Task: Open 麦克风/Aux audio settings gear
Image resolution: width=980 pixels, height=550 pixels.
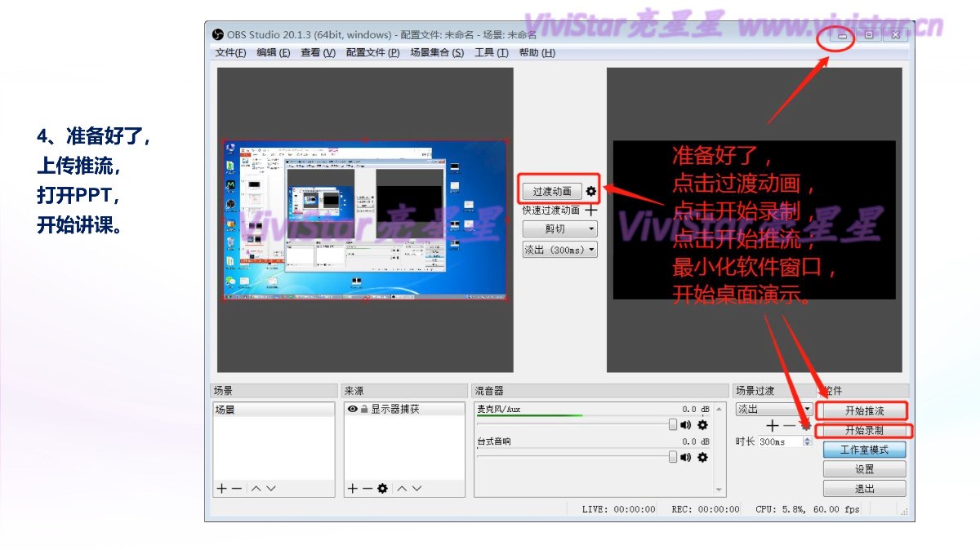Action: (x=702, y=424)
